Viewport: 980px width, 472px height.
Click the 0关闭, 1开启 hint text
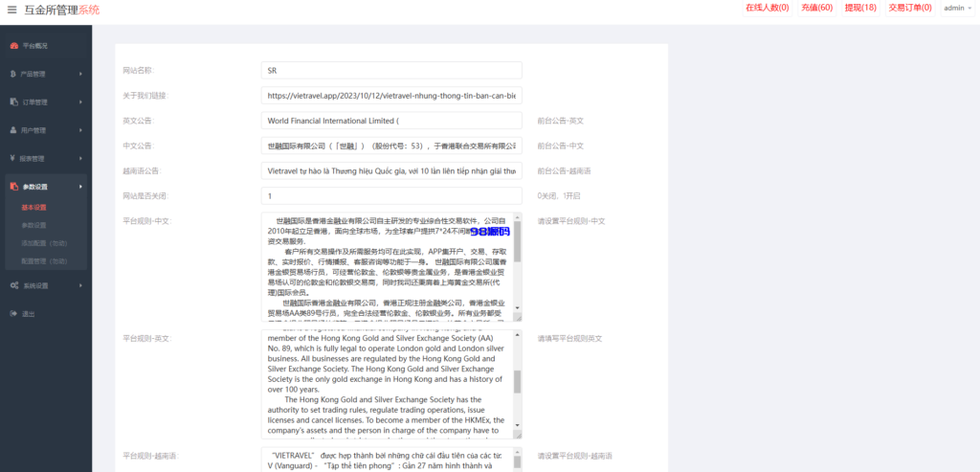[559, 195]
